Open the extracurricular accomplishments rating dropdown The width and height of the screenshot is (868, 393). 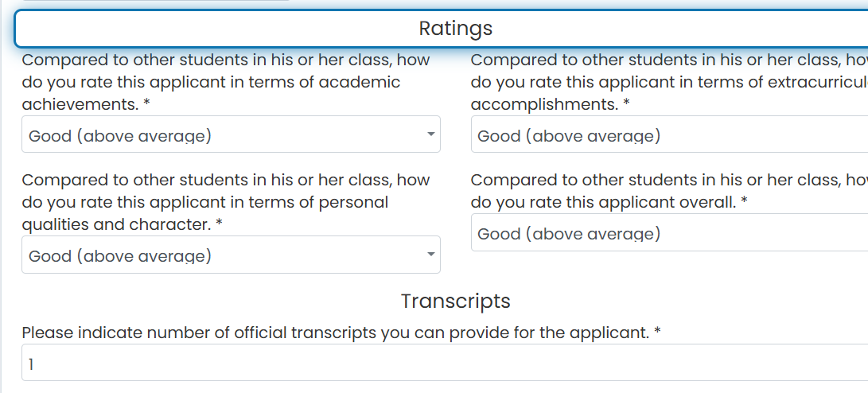click(x=669, y=134)
